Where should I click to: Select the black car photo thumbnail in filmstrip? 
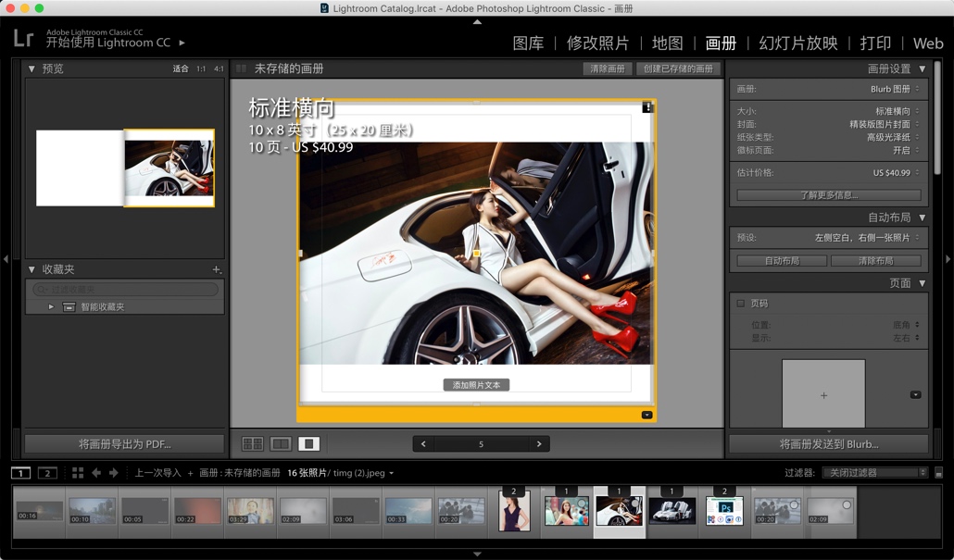(672, 512)
